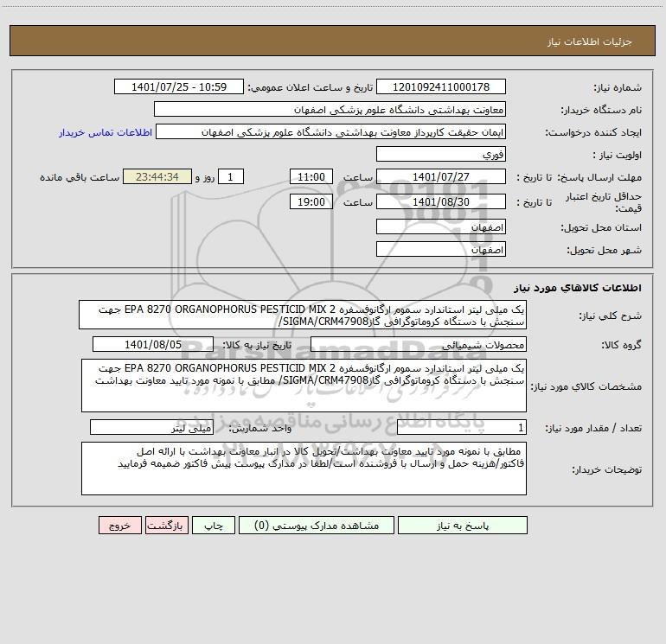Click the announcement date field 1401/07/25 - 10:59

pyautogui.click(x=179, y=86)
